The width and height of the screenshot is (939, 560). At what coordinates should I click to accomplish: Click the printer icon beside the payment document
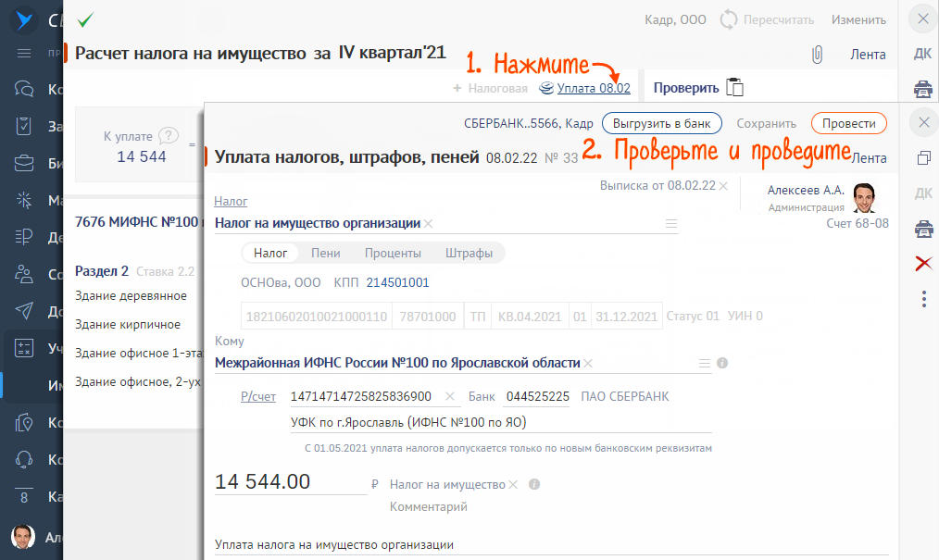[924, 229]
